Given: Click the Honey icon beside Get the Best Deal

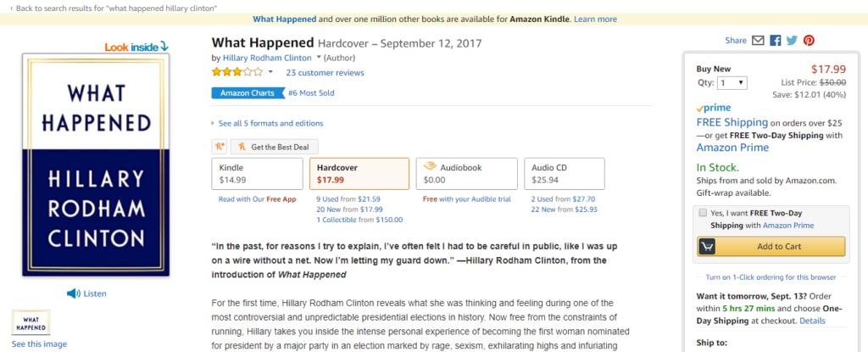Looking at the screenshot, I should [x=220, y=147].
